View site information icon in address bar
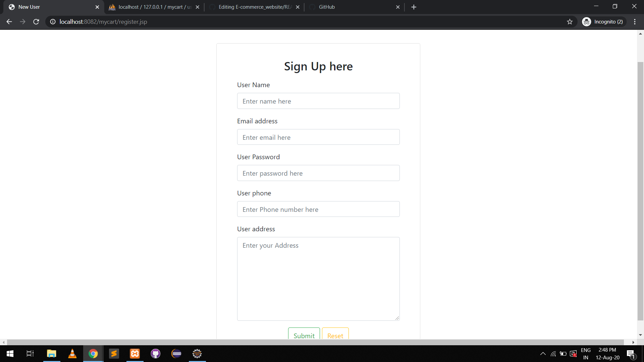This screenshot has width=644, height=362. 53,22
